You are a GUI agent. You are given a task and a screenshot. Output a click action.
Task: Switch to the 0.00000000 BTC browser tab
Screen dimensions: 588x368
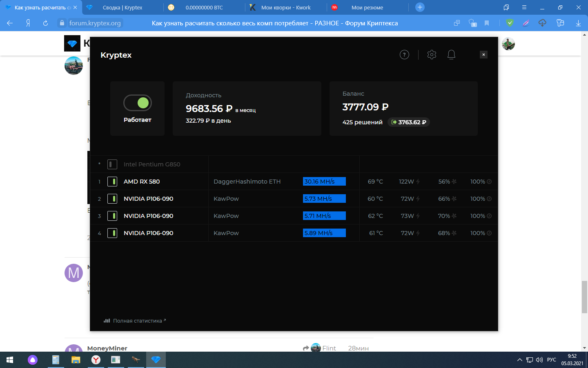click(204, 7)
